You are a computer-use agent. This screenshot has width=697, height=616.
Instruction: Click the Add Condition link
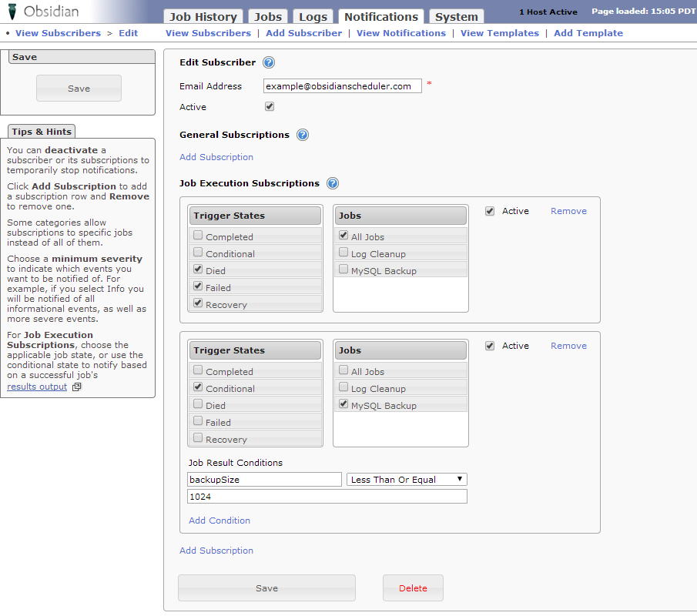click(219, 521)
